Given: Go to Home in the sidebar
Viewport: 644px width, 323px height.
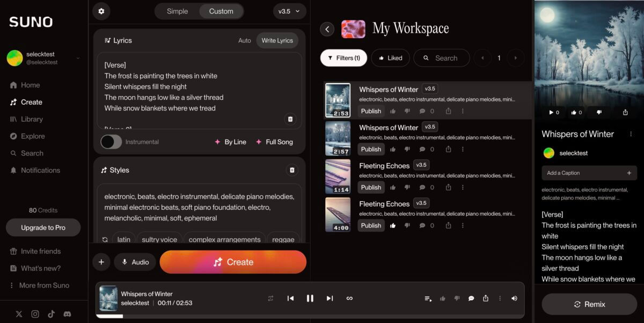Looking at the screenshot, I should pos(25,85).
